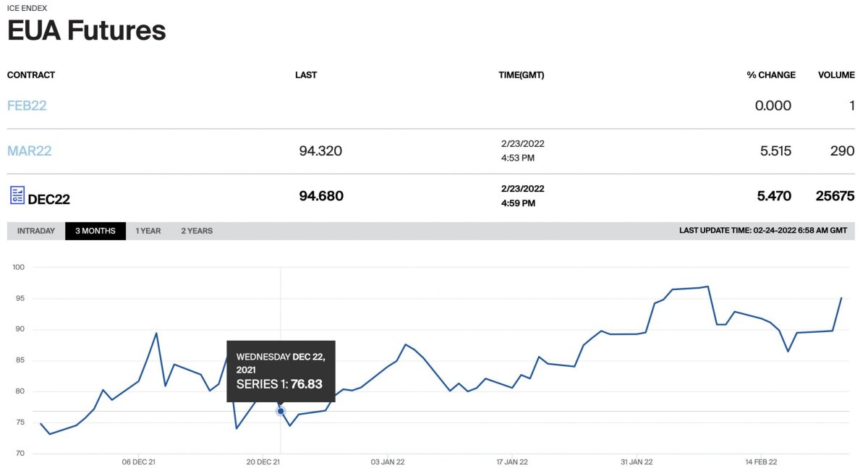Click the highlighted Dec 22 data point

tap(281, 411)
